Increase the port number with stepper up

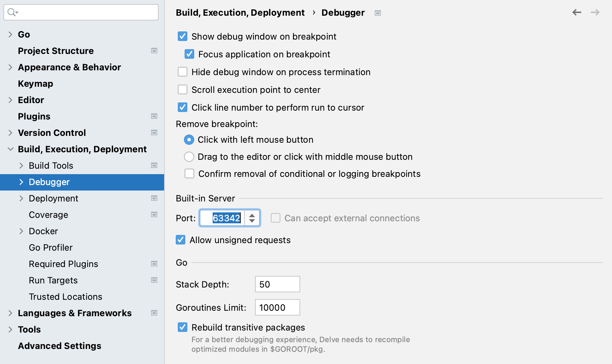click(252, 215)
